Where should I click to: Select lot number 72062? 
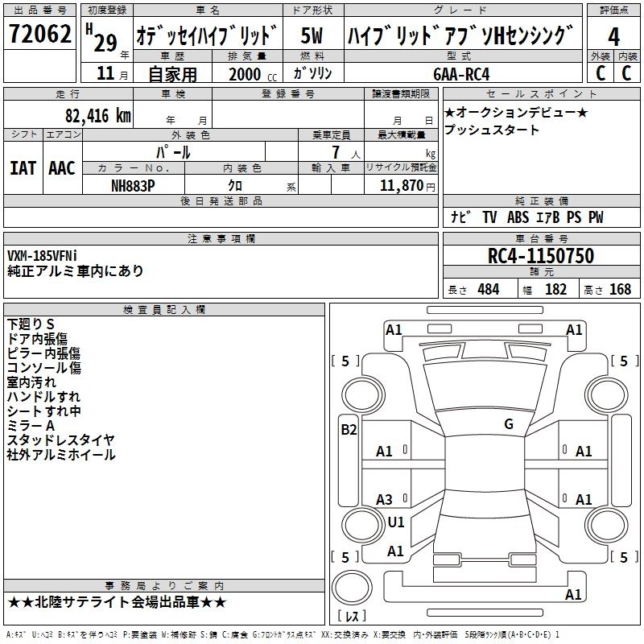[x=39, y=35]
